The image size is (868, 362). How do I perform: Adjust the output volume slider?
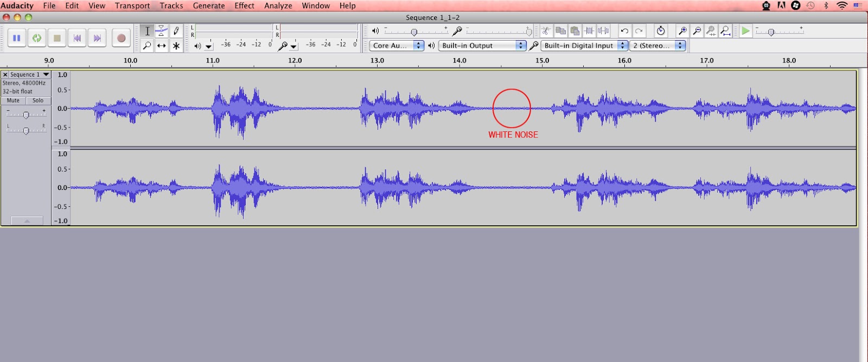414,32
